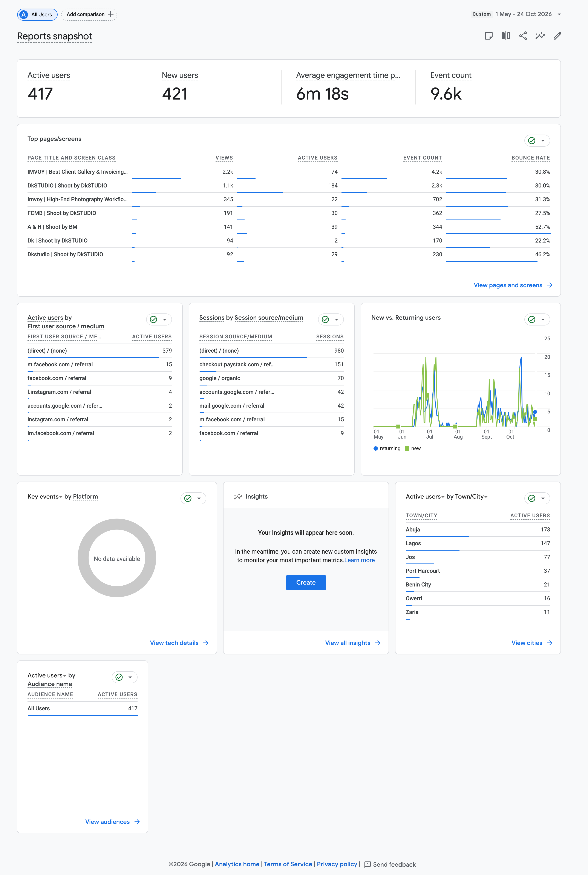This screenshot has height=875, width=588.
Task: Open the date range dropdown arrow
Action: coord(559,14)
